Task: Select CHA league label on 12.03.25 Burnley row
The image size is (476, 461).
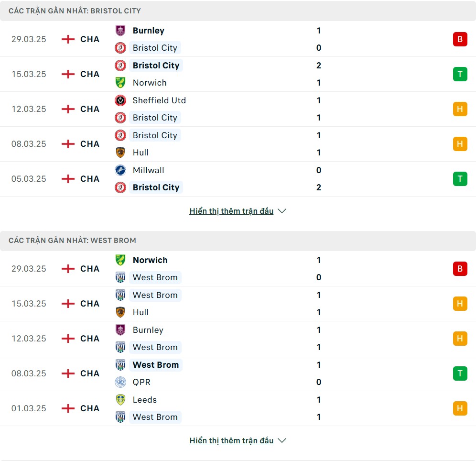Action: tap(90, 339)
